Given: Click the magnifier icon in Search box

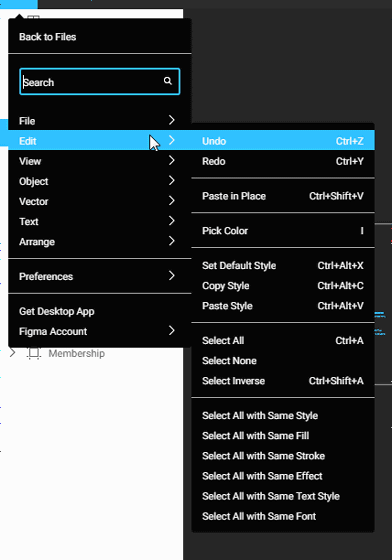Looking at the screenshot, I should 167,81.
